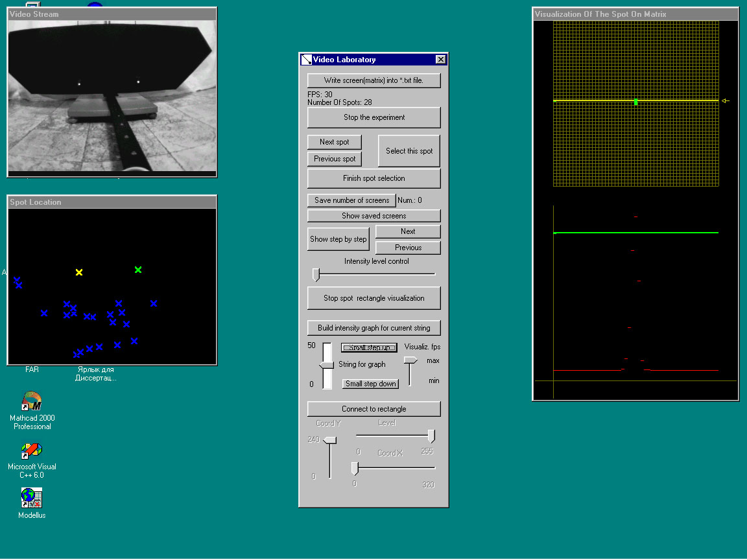Viewport: 747px width, 560px height.
Task: Click Write screen(matrix) into *.txt file button
Action: coord(373,80)
